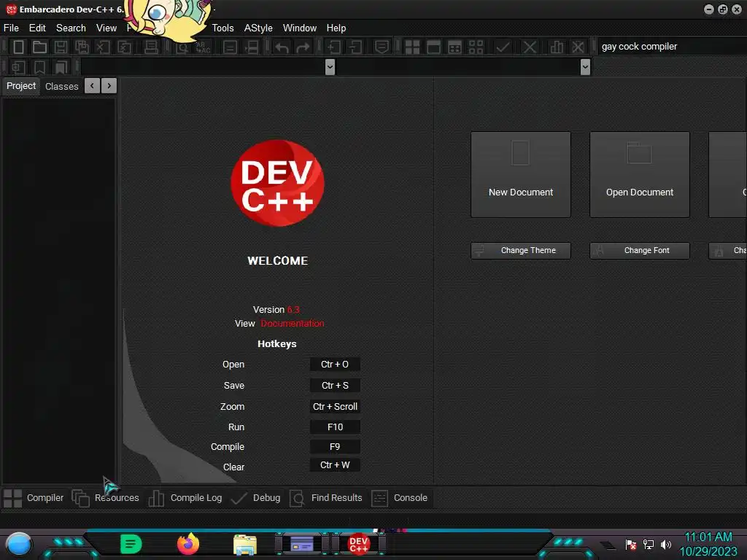The image size is (747, 560).
Task: Click the Debug checkmark toolbar icon
Action: pos(503,47)
